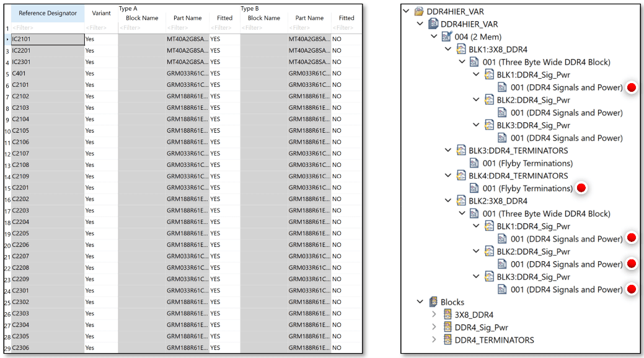Click row header number 12
The width and height of the screenshot is (644, 358).
click(7, 154)
